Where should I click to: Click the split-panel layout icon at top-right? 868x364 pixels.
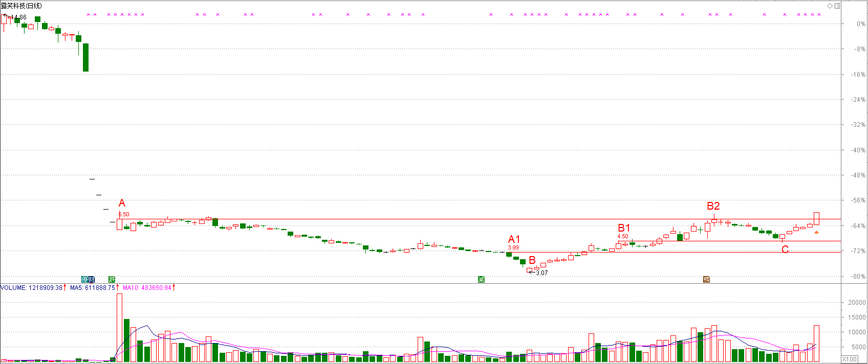tap(837, 6)
